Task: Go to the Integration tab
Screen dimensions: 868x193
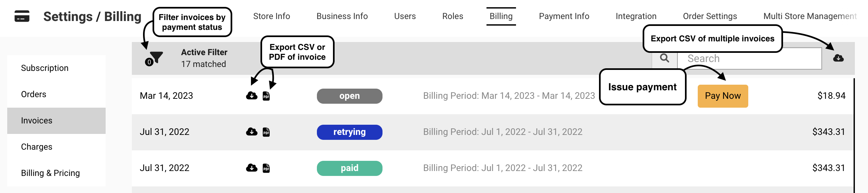Action: point(636,16)
